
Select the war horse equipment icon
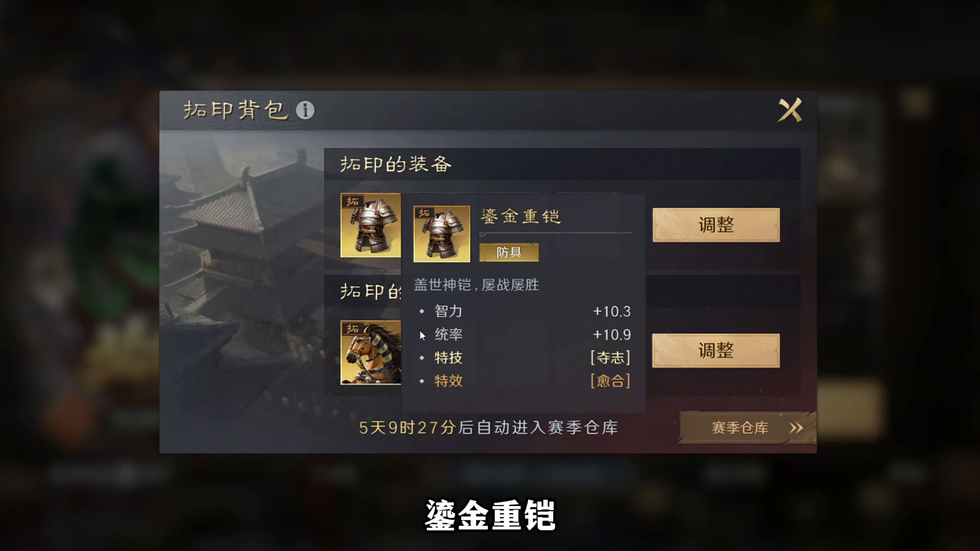371,353
